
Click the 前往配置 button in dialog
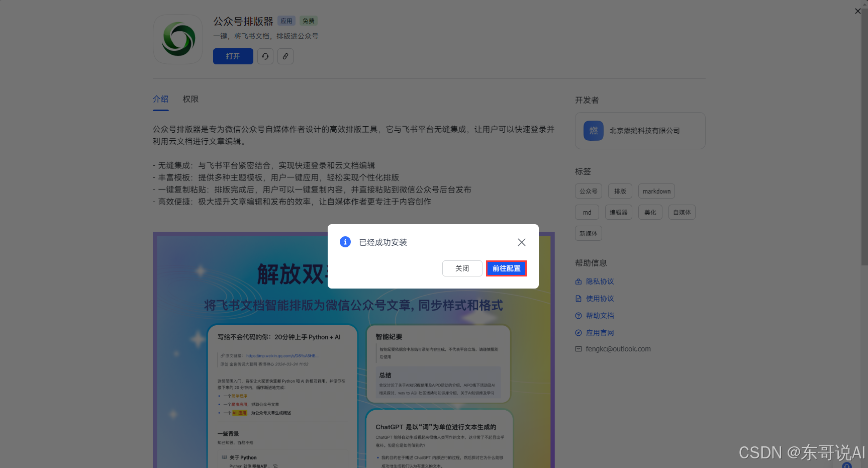point(506,268)
